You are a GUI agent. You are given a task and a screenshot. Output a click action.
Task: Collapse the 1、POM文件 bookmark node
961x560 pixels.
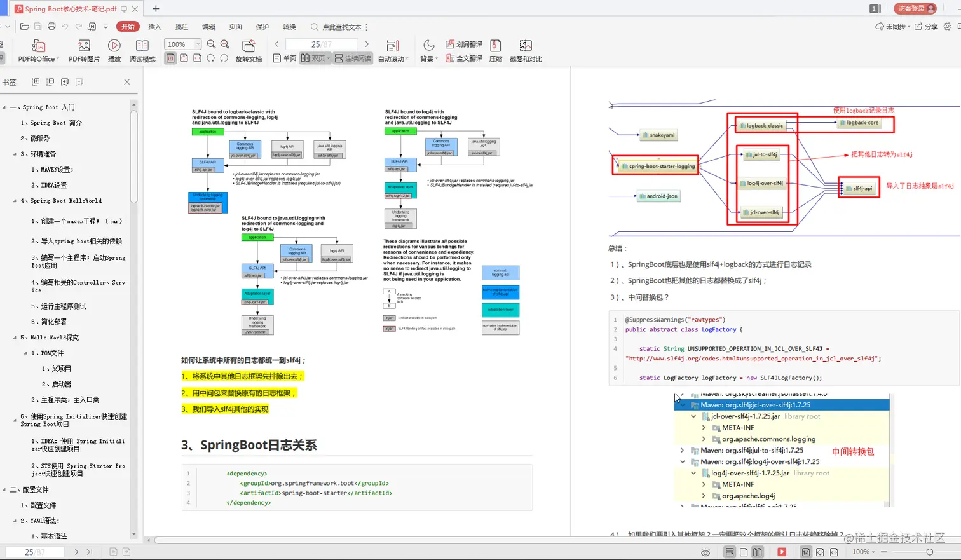(x=26, y=353)
